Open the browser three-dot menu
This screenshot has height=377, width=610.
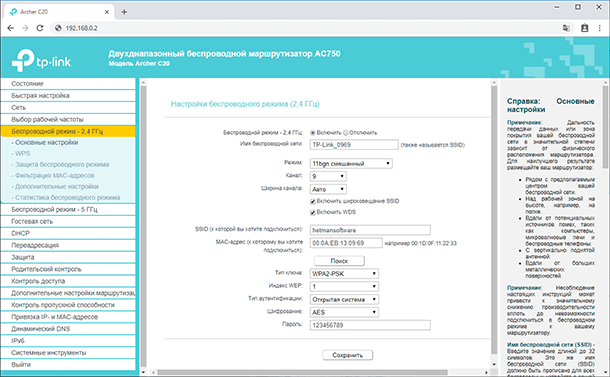[599, 28]
